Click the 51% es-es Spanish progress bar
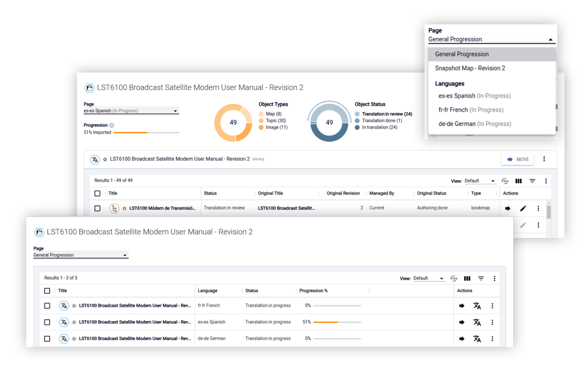This screenshot has width=588, height=371. [x=337, y=322]
